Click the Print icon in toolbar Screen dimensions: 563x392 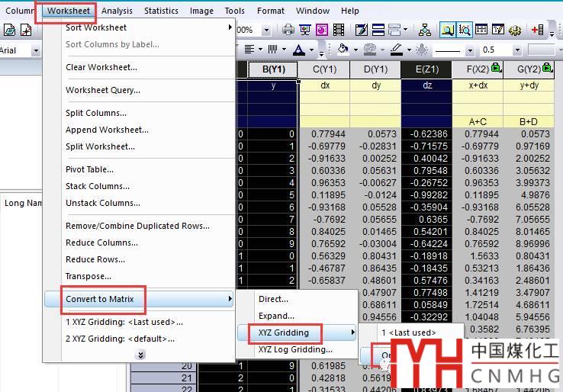(x=288, y=31)
